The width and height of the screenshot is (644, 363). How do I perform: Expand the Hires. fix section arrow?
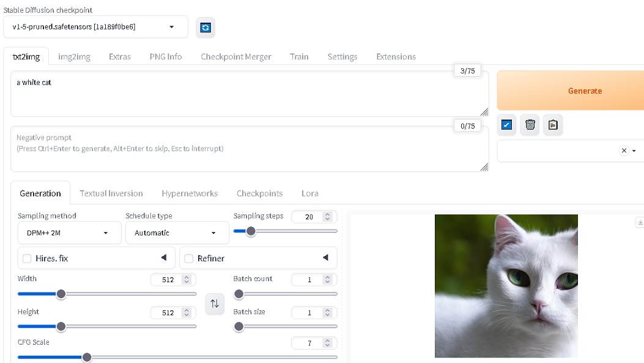pyautogui.click(x=164, y=258)
